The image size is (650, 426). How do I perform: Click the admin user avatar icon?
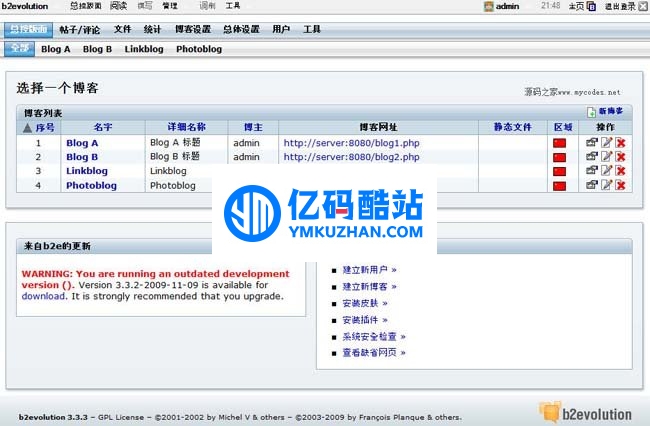[489, 6]
